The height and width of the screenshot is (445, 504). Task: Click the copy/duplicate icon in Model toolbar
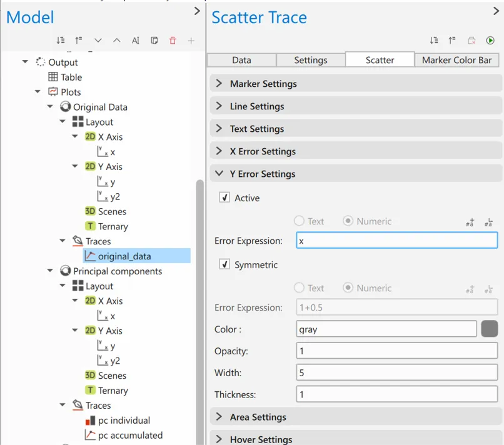pyautogui.click(x=154, y=41)
